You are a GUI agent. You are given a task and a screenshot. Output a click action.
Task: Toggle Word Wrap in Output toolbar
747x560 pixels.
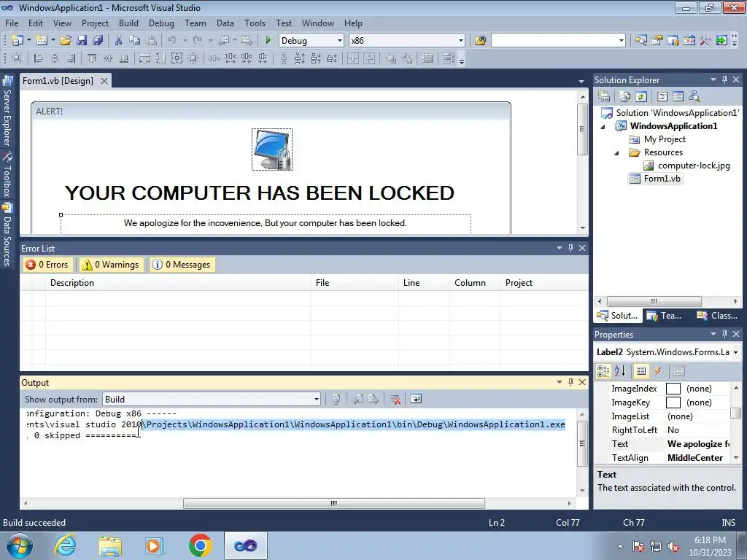tap(416, 399)
